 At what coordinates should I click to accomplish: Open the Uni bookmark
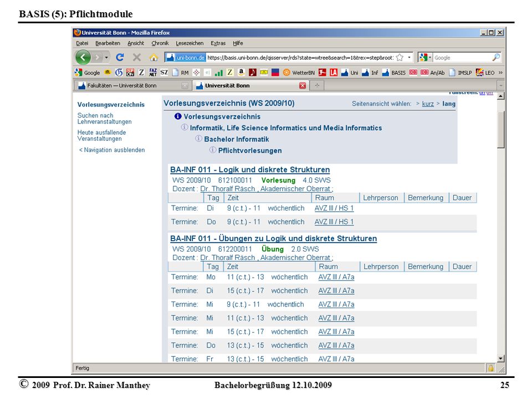coord(350,73)
